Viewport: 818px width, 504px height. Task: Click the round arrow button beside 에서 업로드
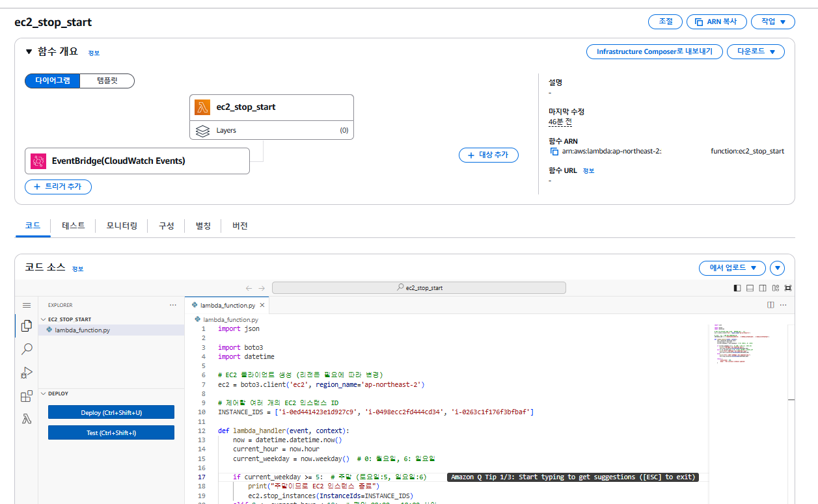(x=777, y=268)
